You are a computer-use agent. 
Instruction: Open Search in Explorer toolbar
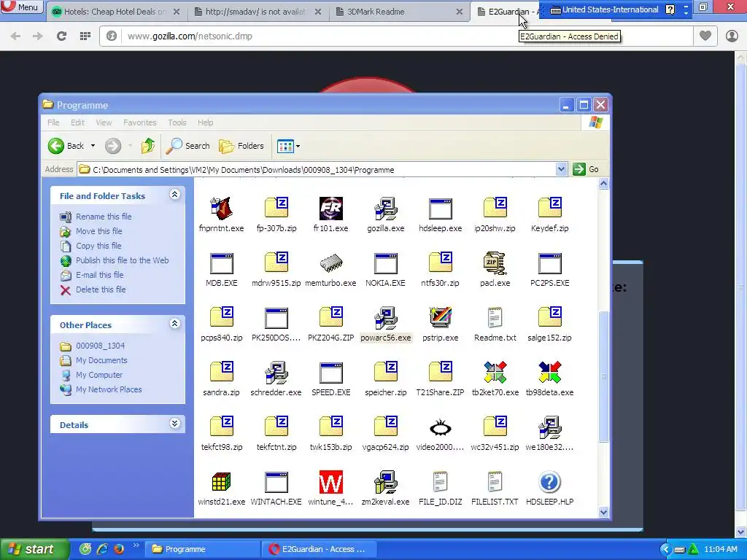click(x=187, y=146)
